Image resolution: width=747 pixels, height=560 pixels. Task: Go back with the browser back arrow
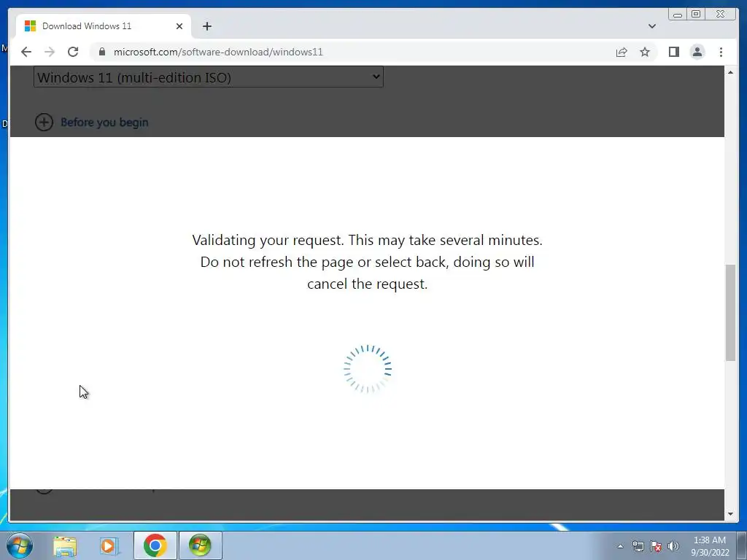pos(26,52)
